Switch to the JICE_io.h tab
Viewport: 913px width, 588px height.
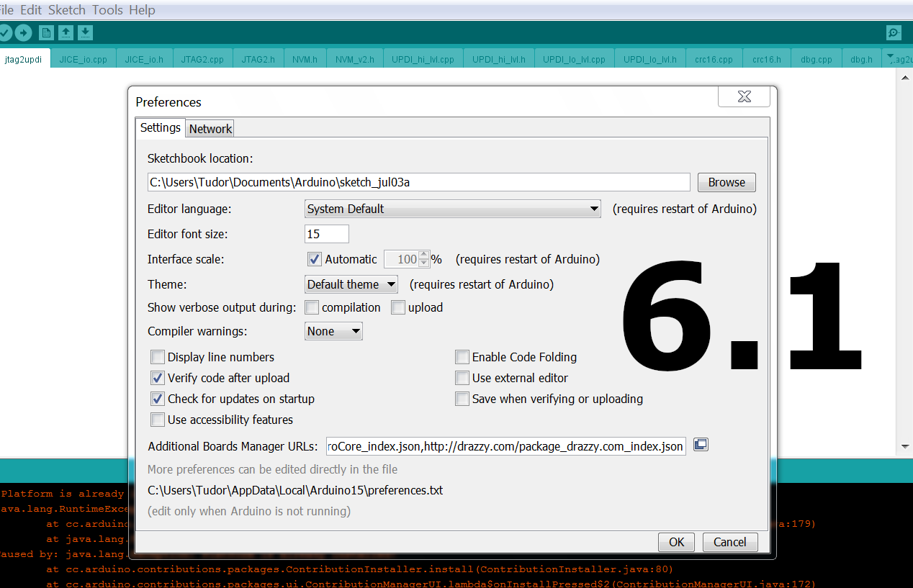(144, 59)
